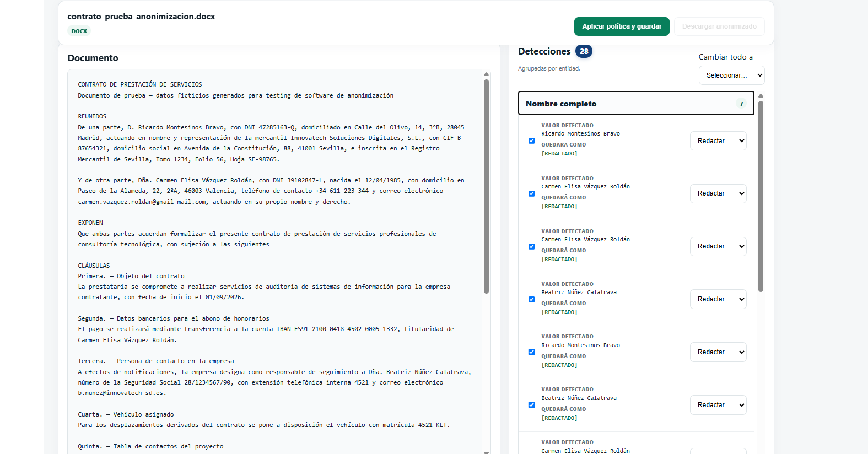Click the Cuarta. — Vehículo asignado clause line
This screenshot has height=454, width=868.
126,414
